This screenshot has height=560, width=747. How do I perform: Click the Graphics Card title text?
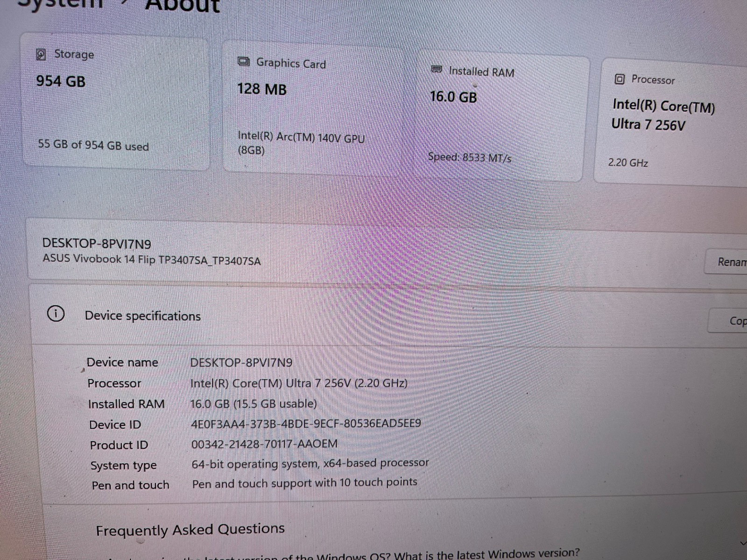tap(291, 63)
